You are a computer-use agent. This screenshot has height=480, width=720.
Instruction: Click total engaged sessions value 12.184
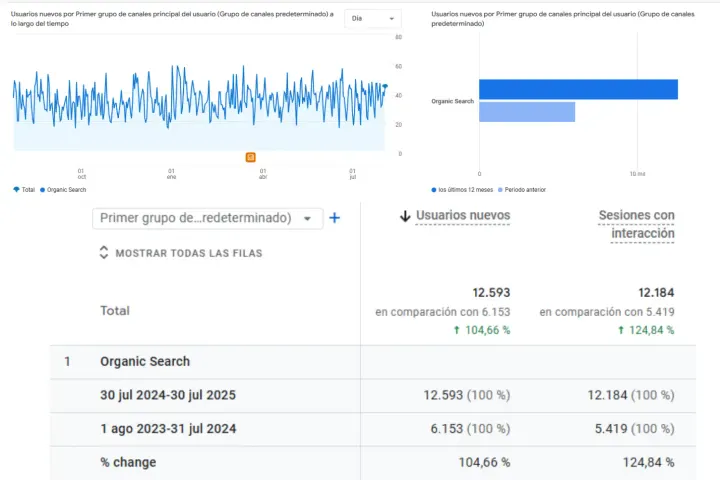tap(656, 293)
